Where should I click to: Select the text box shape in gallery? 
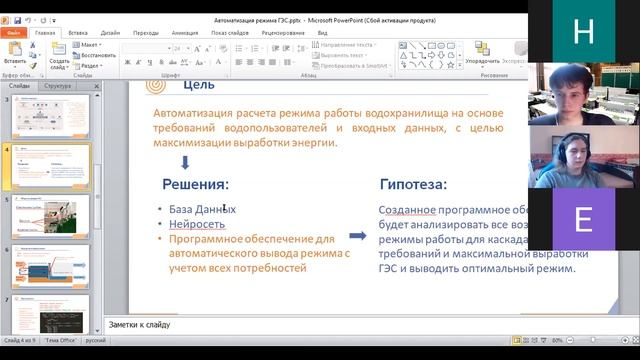403,45
